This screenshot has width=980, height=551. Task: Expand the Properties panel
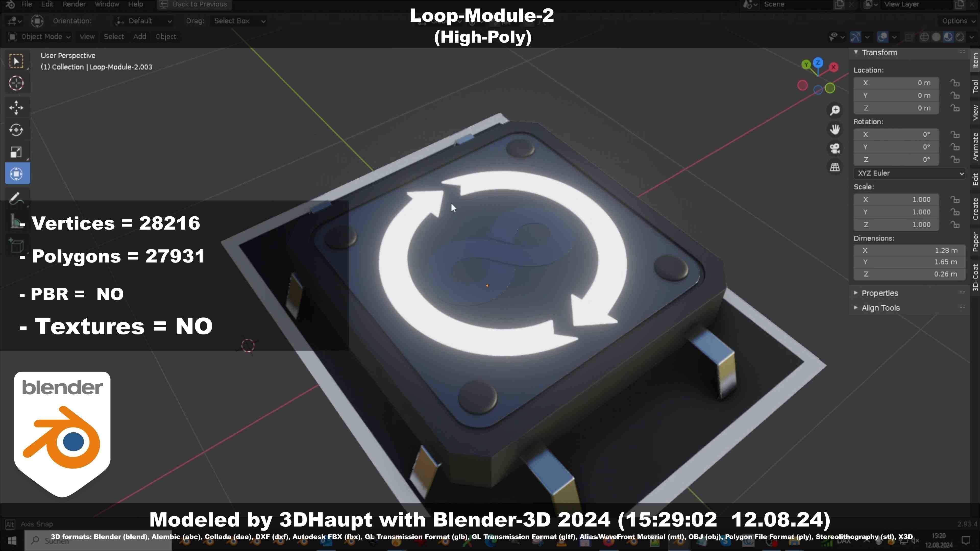point(856,293)
